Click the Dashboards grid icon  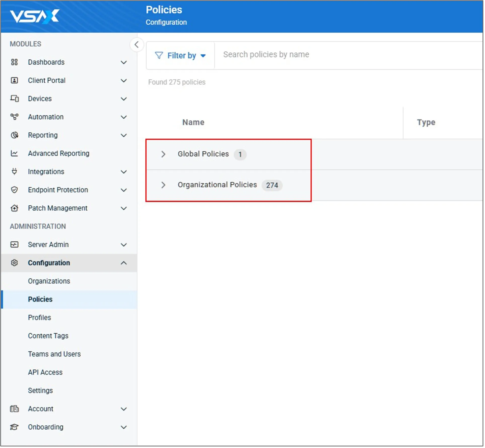pos(14,62)
